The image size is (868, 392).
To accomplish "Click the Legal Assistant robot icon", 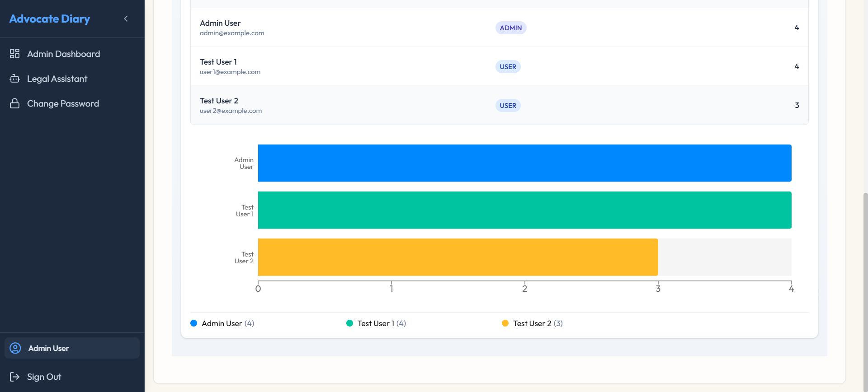I will point(15,79).
